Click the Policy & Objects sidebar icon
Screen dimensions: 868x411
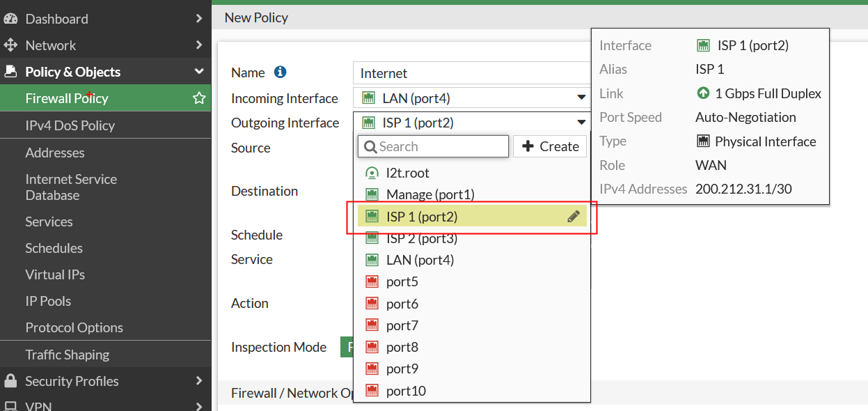pyautogui.click(x=11, y=72)
